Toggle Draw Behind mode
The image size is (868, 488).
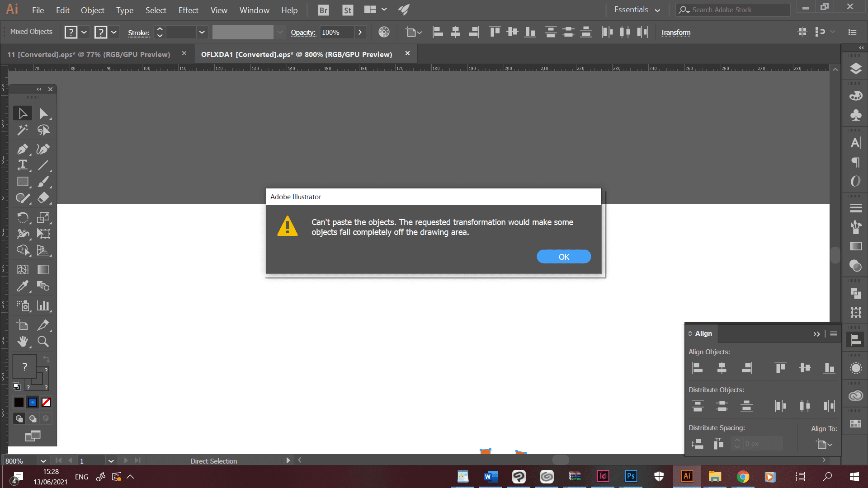33,419
